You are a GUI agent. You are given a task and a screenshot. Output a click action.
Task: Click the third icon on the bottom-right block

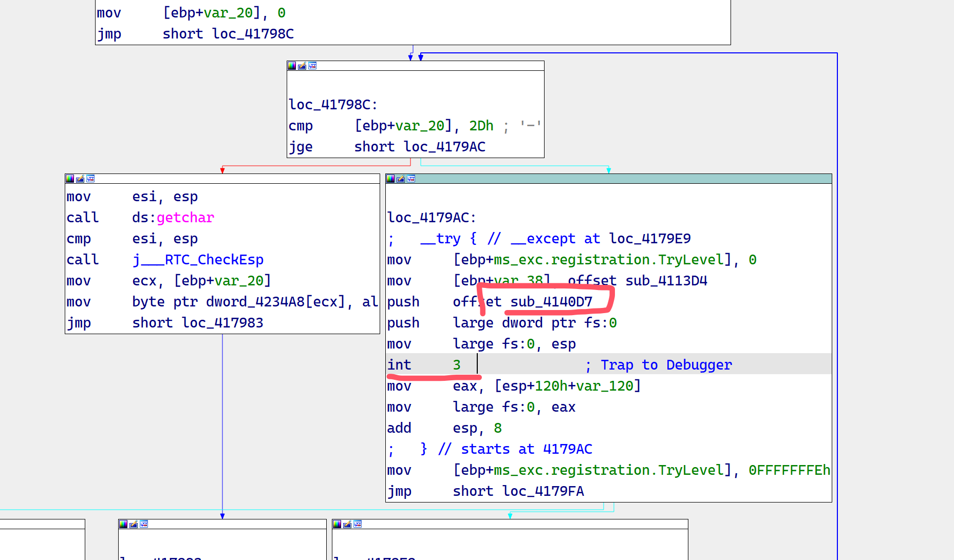[x=358, y=524]
